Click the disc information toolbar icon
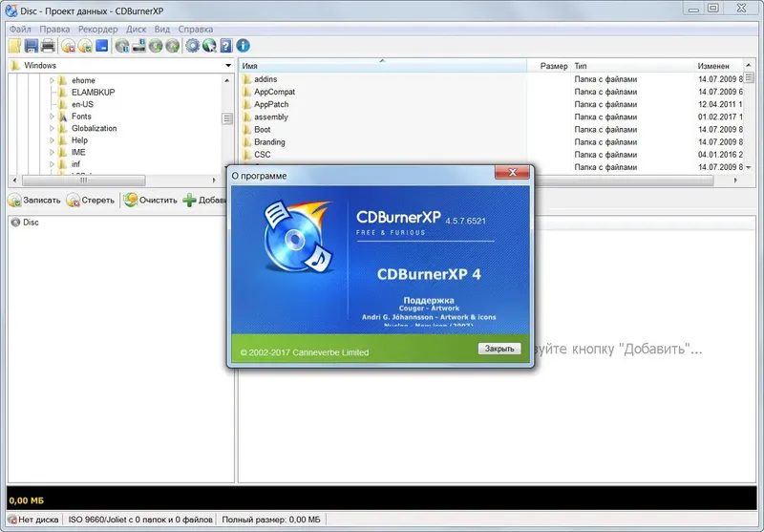Screen dimensions: 764x532 click(122, 46)
